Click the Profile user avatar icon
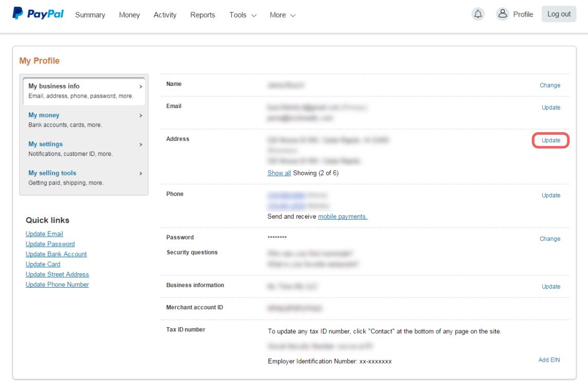 point(503,14)
